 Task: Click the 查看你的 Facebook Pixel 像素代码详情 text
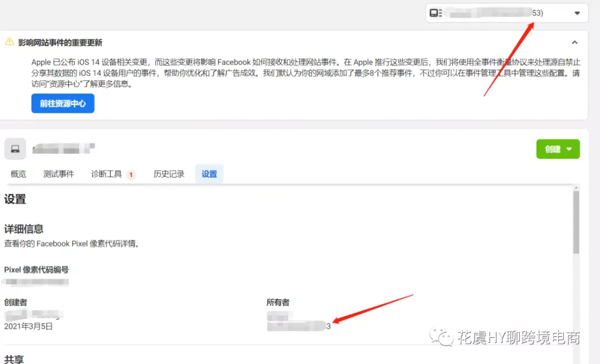[x=71, y=244]
